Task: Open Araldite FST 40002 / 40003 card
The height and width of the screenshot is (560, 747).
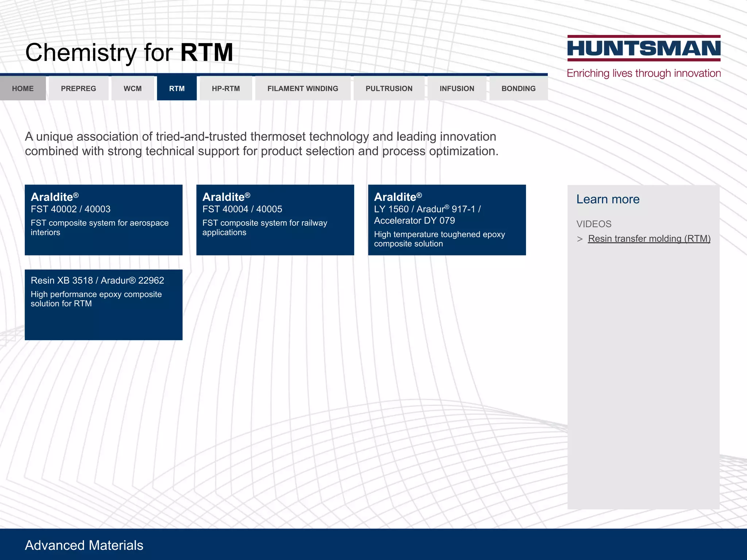Action: (x=104, y=220)
